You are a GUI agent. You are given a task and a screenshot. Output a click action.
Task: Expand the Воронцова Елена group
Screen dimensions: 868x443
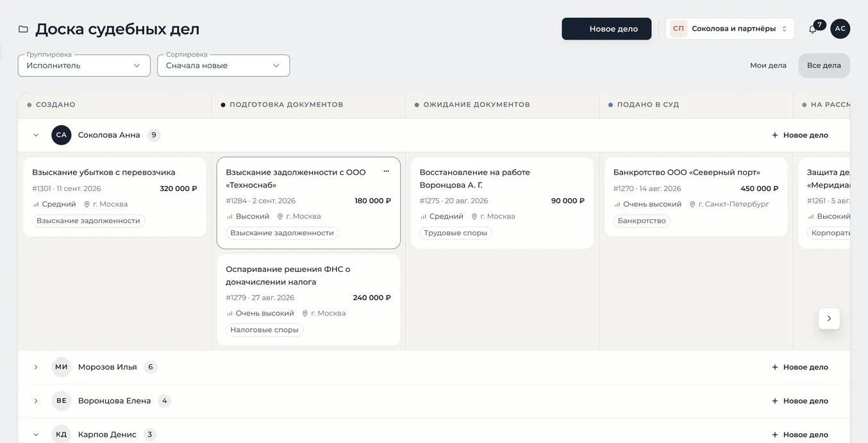click(36, 401)
